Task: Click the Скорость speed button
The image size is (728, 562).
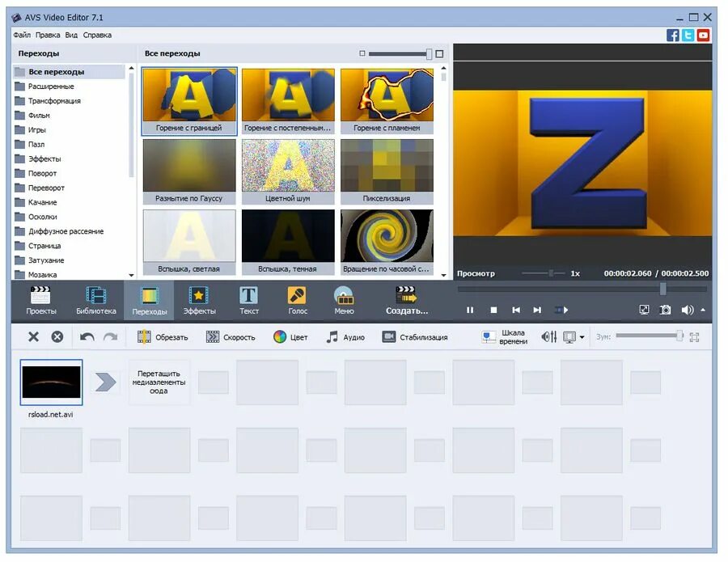Action: (x=231, y=337)
